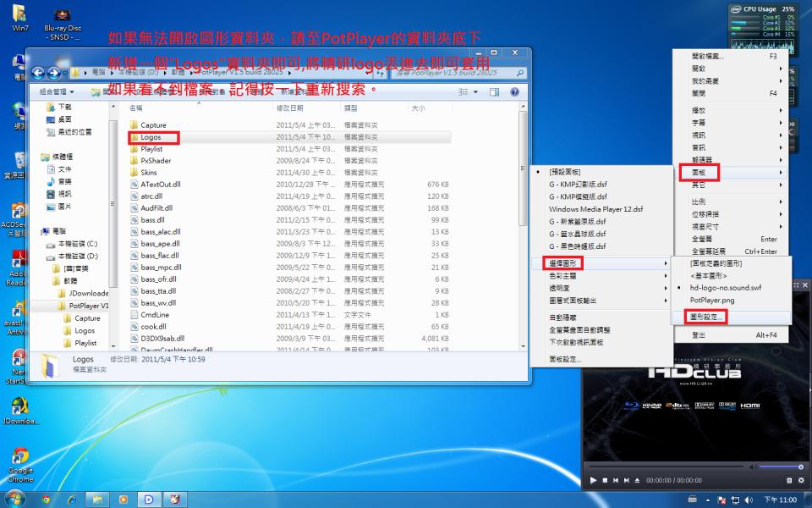
Task: Toggle the Explorer preview pane icon
Action: 495,91
